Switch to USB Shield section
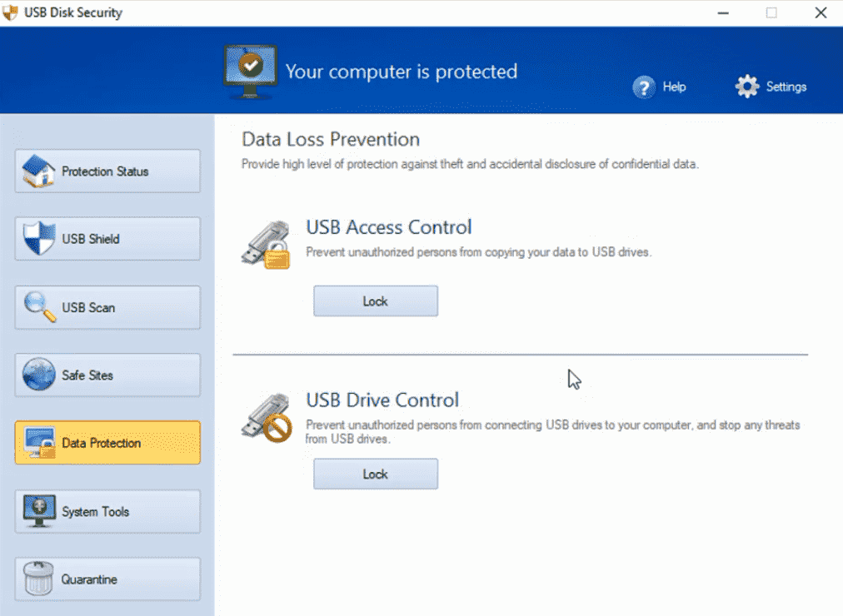Image resolution: width=843 pixels, height=616 pixels. (107, 239)
